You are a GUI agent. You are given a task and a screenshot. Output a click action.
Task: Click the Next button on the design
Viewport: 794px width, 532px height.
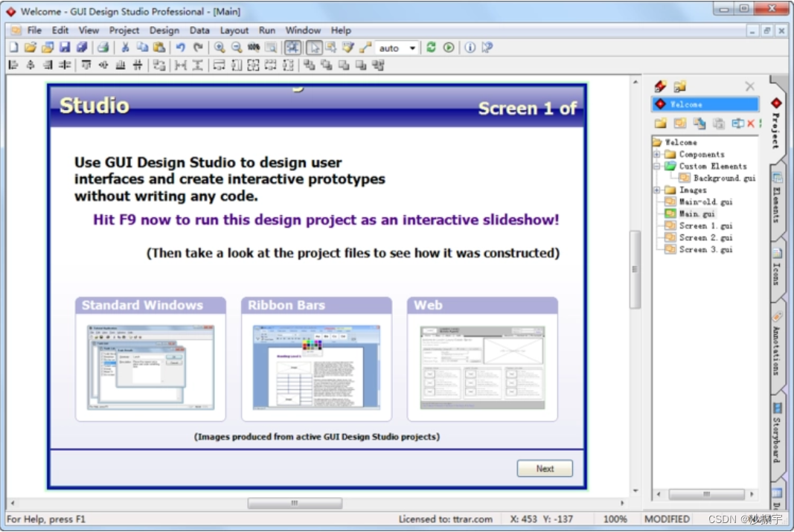point(545,469)
